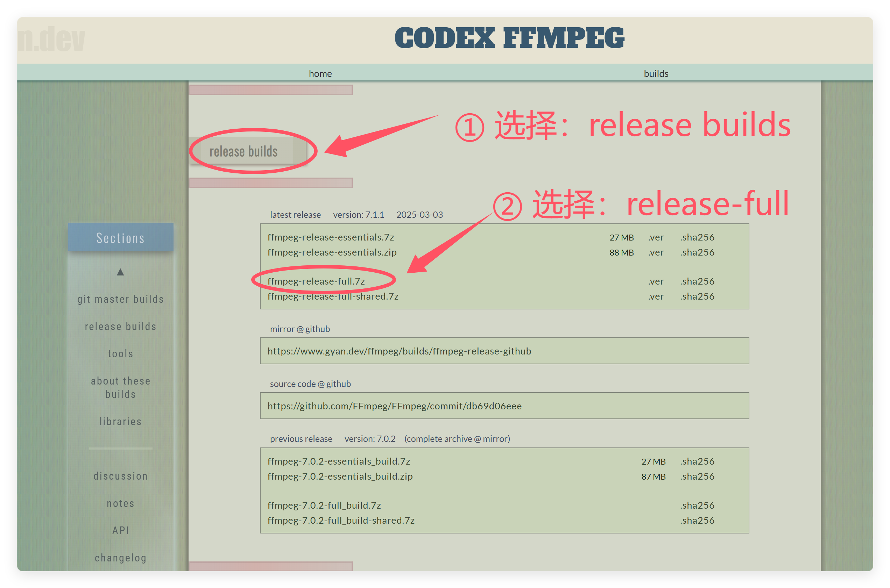Download ffmpeg-7.0.2-full_build-shared.7z
Image resolution: width=890 pixels, height=588 pixels.
click(341, 520)
